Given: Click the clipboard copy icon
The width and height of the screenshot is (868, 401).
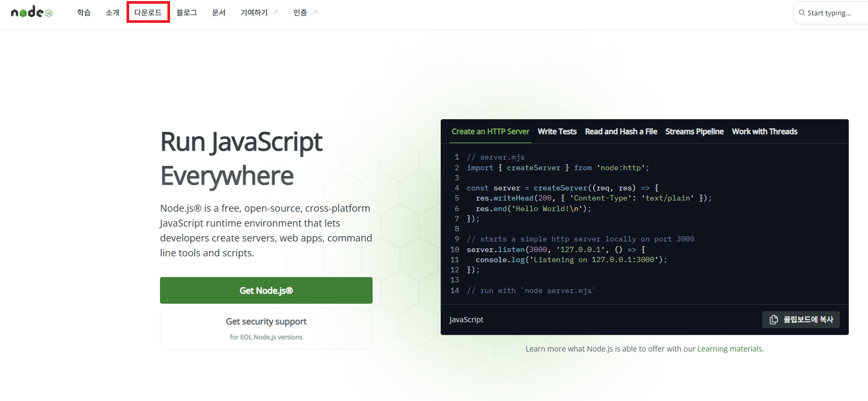Looking at the screenshot, I should click(x=774, y=320).
